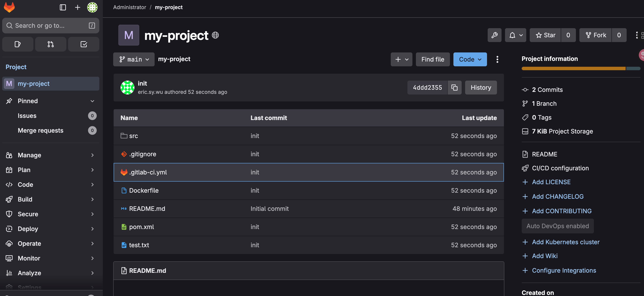Click the wrench admin icon near Star
644x296 pixels.
tap(494, 35)
